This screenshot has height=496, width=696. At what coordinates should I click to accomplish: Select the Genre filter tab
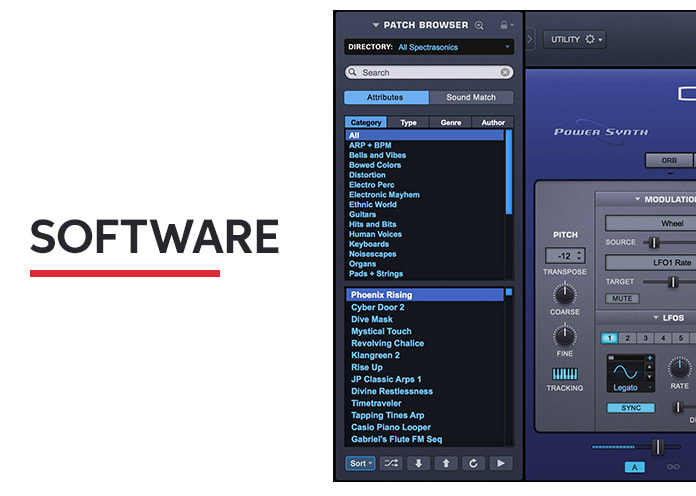coord(451,122)
